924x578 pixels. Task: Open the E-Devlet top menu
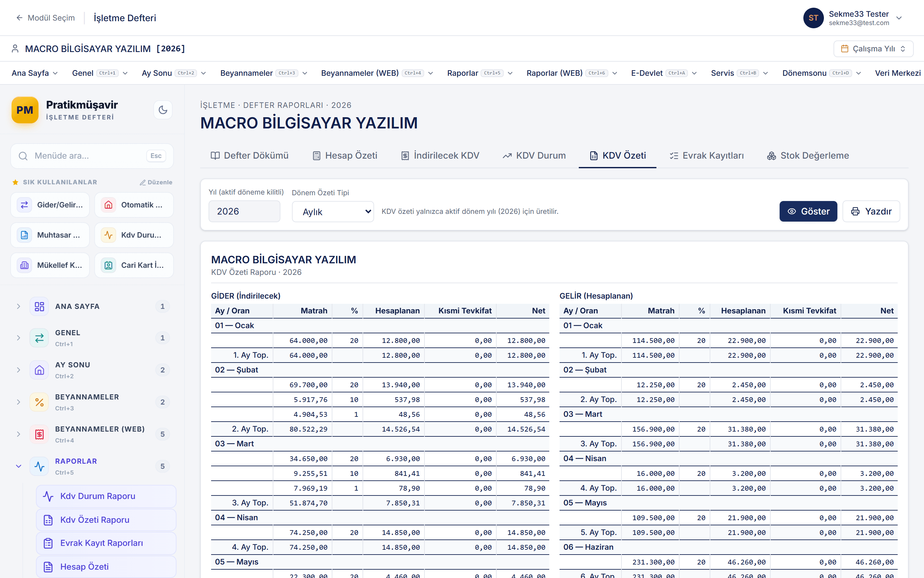pos(664,73)
